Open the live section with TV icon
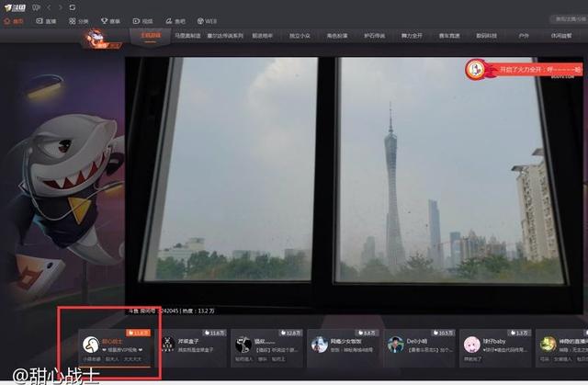The image size is (588, 385). 46,21
